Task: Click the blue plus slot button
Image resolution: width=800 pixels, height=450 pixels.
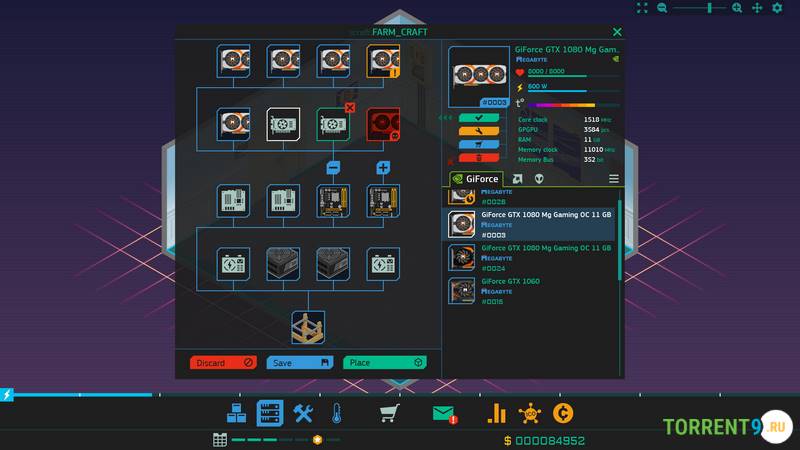Action: tap(383, 168)
